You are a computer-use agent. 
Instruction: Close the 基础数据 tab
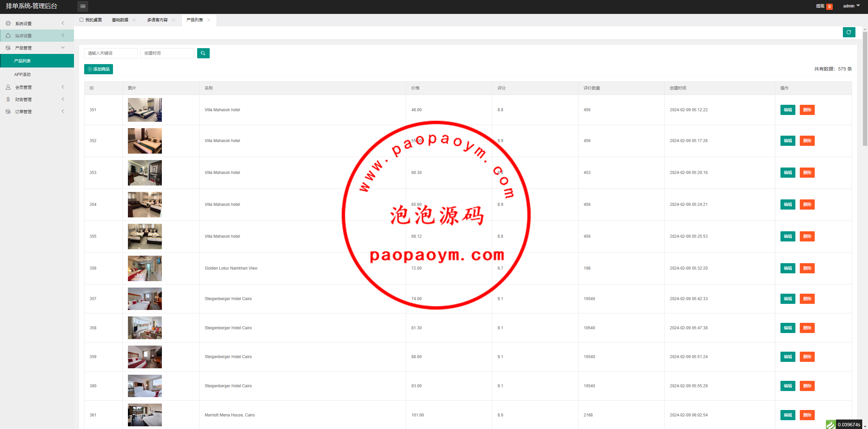click(x=134, y=20)
